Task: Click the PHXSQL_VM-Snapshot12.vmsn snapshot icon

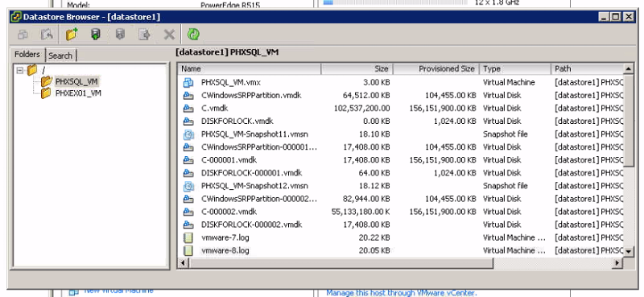Action: coord(188,186)
